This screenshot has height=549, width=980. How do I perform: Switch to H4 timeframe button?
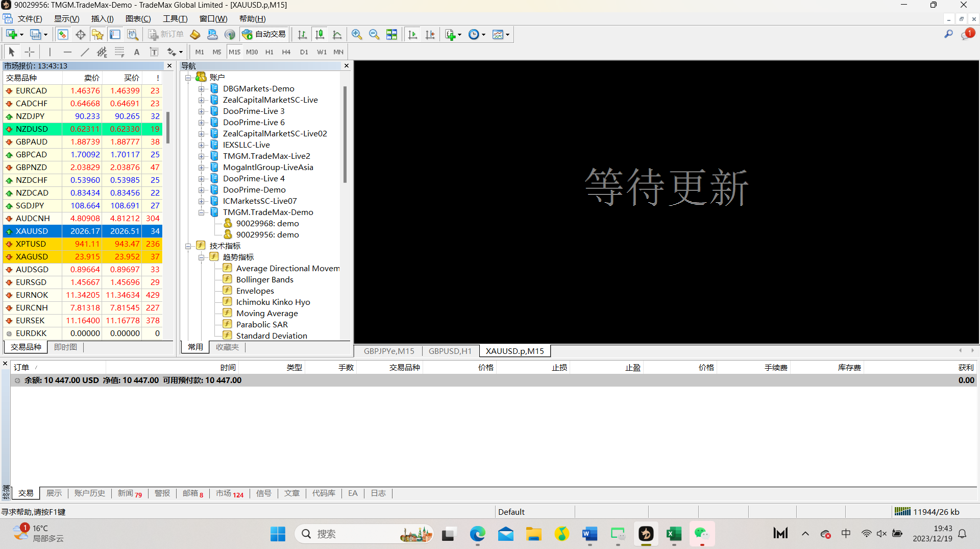[286, 52]
